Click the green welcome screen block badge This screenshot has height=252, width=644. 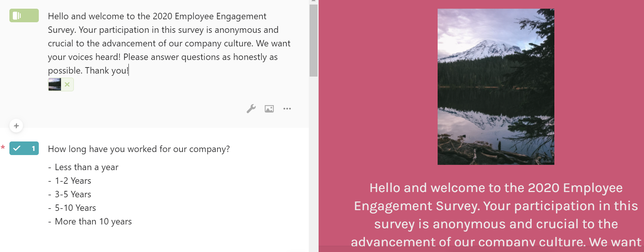[24, 15]
